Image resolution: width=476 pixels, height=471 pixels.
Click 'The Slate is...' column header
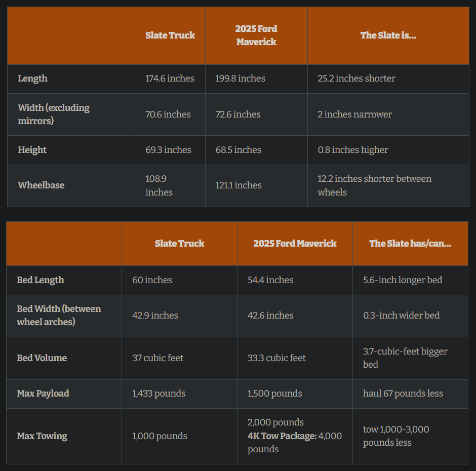coord(388,35)
